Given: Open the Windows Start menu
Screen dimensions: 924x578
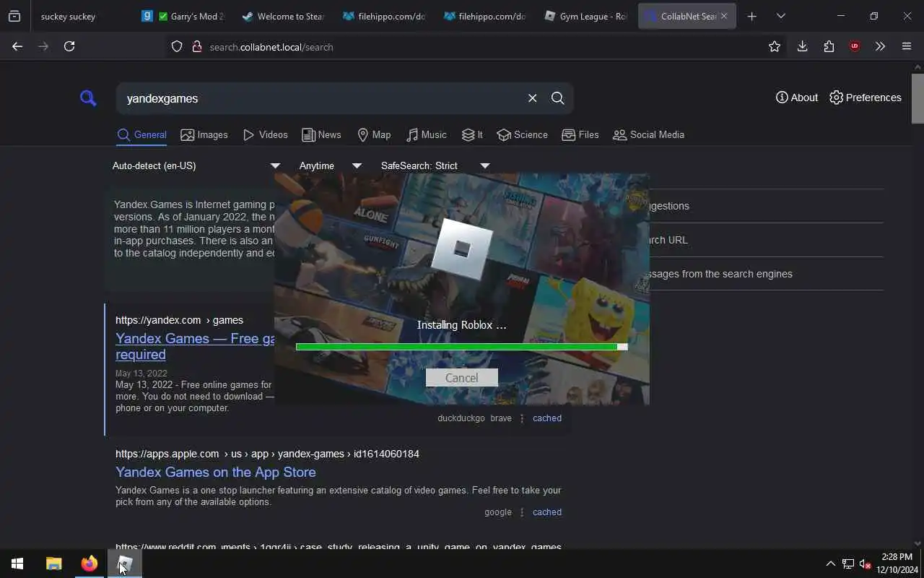Looking at the screenshot, I should [x=17, y=564].
